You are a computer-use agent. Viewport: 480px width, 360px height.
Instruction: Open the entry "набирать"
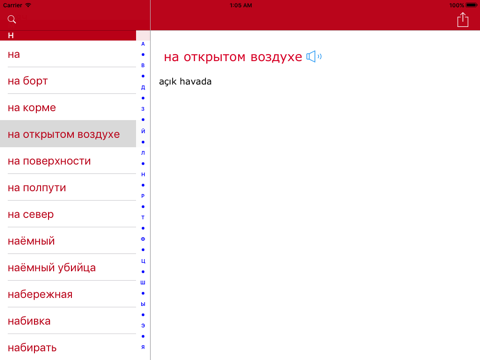(x=68, y=347)
